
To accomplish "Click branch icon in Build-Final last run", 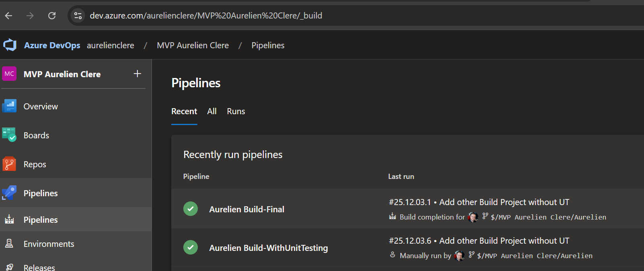I will tap(485, 216).
